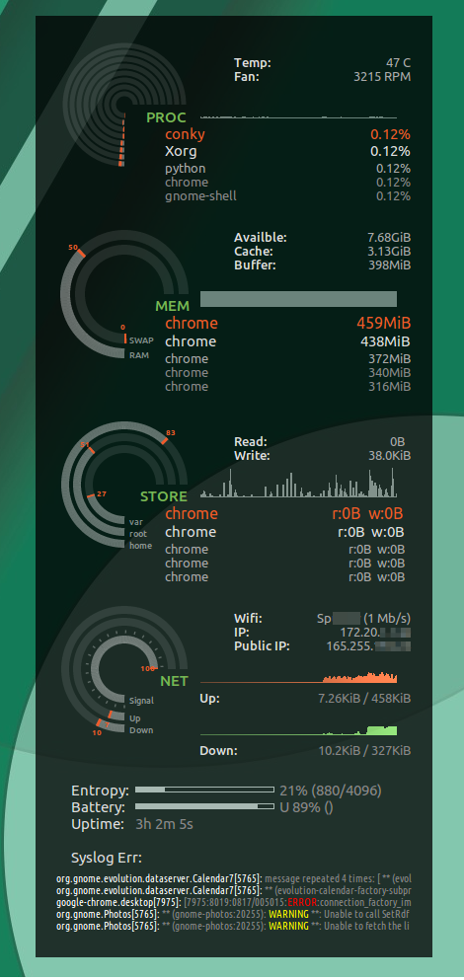Select the python process name
Screen dimensions: 464x980
[185, 169]
